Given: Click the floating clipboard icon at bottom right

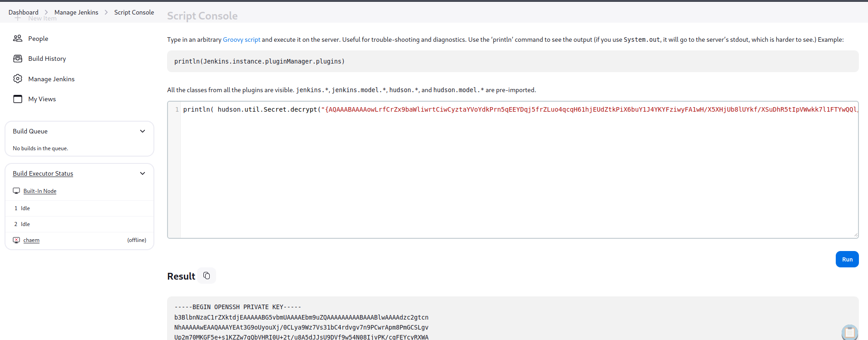Looking at the screenshot, I should point(849,333).
